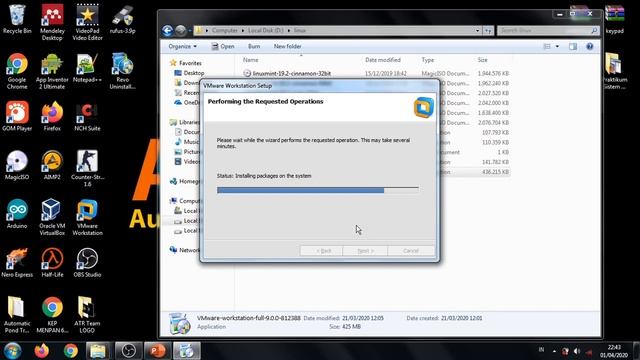Screen dimensions: 640x360
Task: Select Libraries in navigation pane
Action: click(185, 122)
